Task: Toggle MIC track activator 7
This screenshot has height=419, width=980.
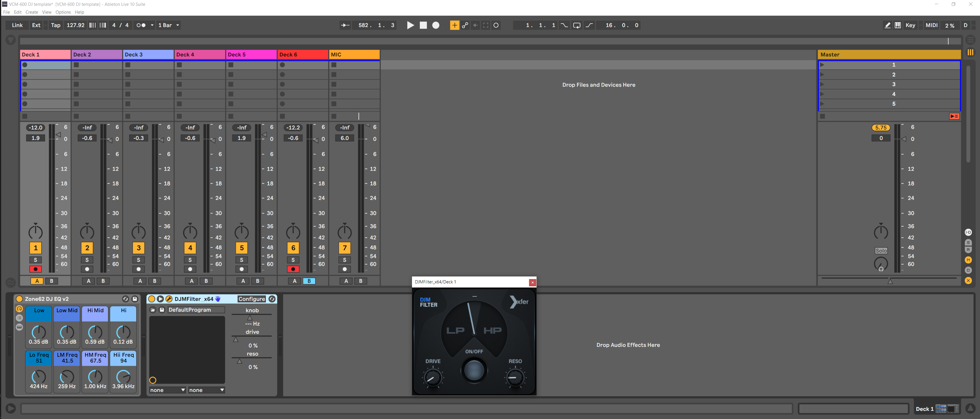Action: 345,248
